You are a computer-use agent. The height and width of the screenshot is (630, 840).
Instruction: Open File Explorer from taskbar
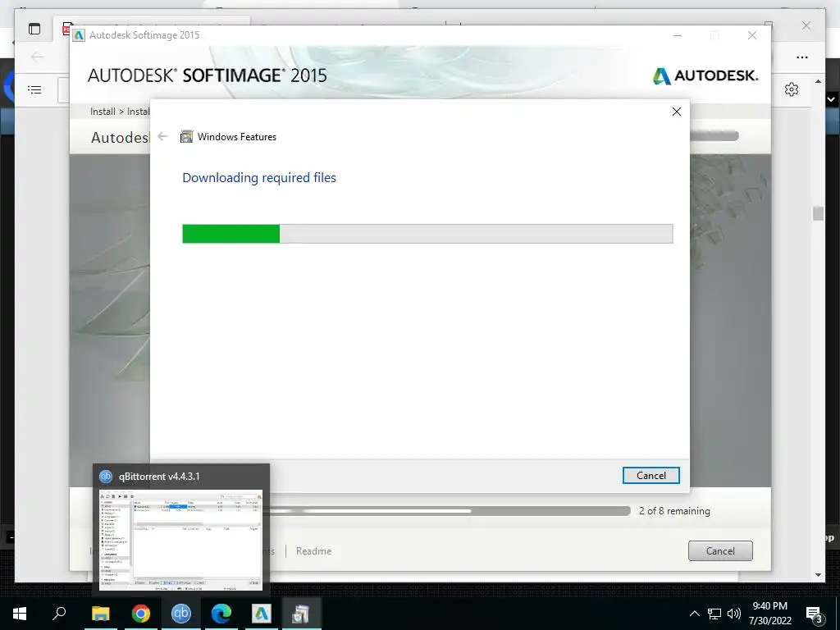click(x=100, y=614)
